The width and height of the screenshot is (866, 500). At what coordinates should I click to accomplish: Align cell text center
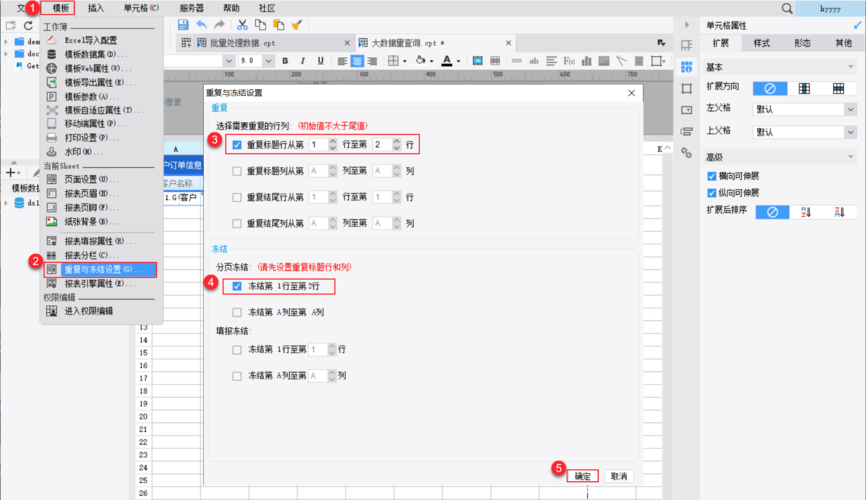tap(357, 61)
